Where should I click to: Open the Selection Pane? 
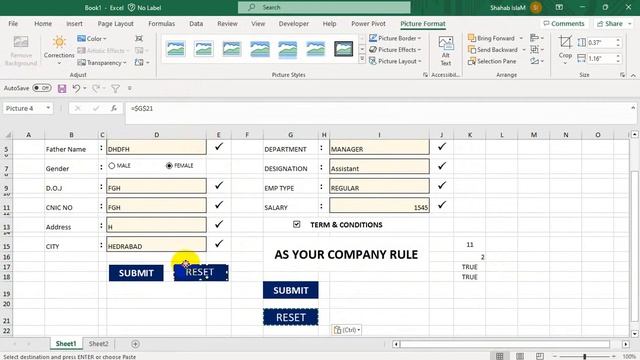click(492, 61)
